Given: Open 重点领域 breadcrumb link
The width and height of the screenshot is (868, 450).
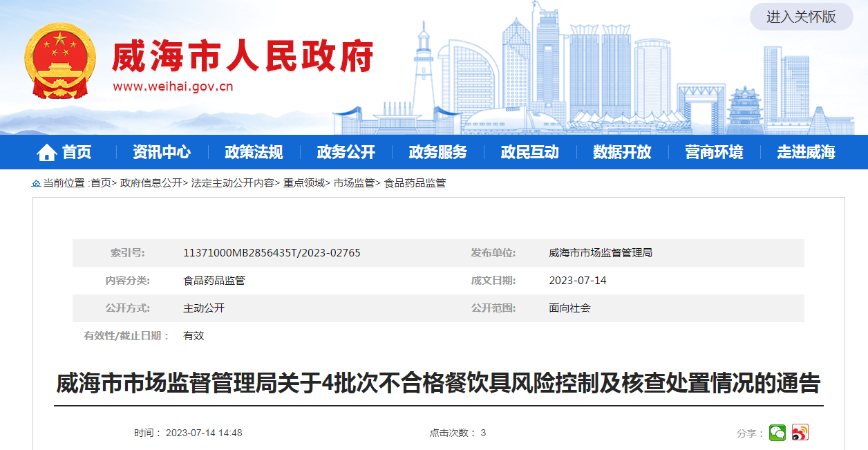Looking at the screenshot, I should pyautogui.click(x=304, y=183).
